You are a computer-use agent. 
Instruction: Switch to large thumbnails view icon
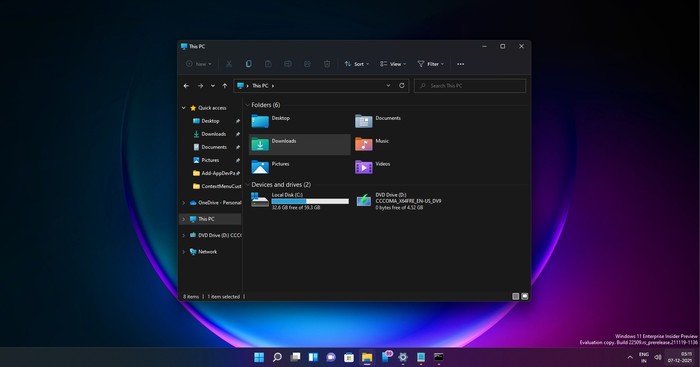point(525,296)
